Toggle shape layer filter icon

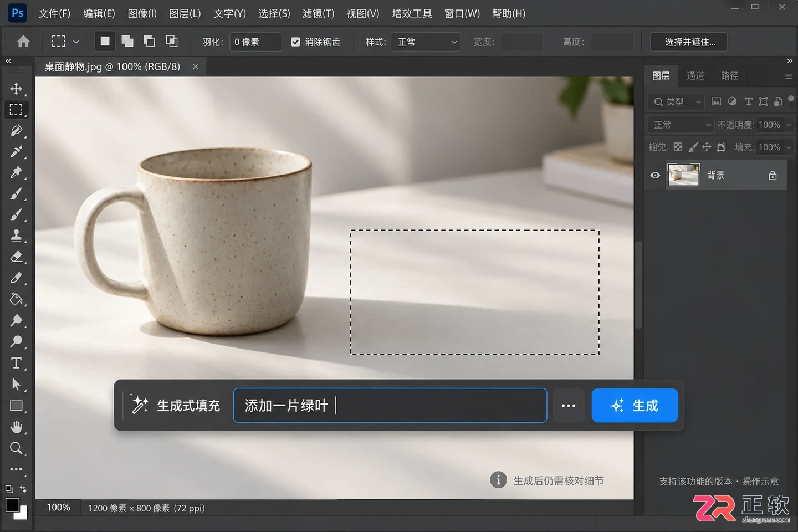click(763, 101)
